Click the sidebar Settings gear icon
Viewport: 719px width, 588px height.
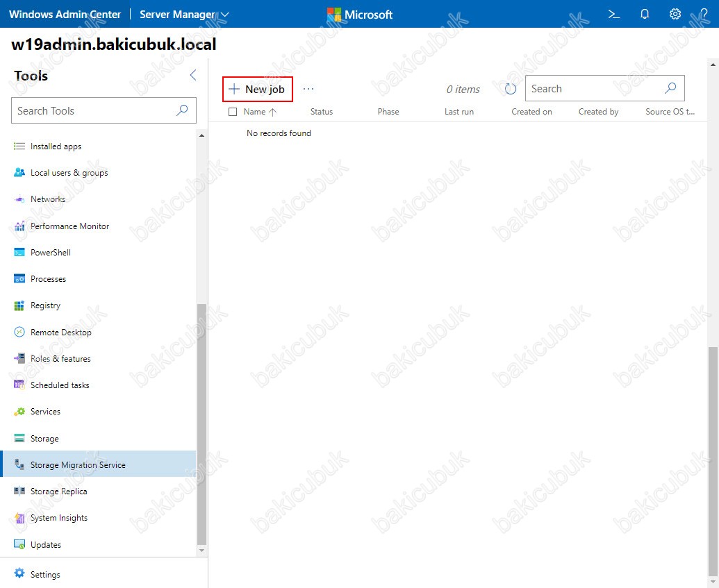click(x=19, y=573)
